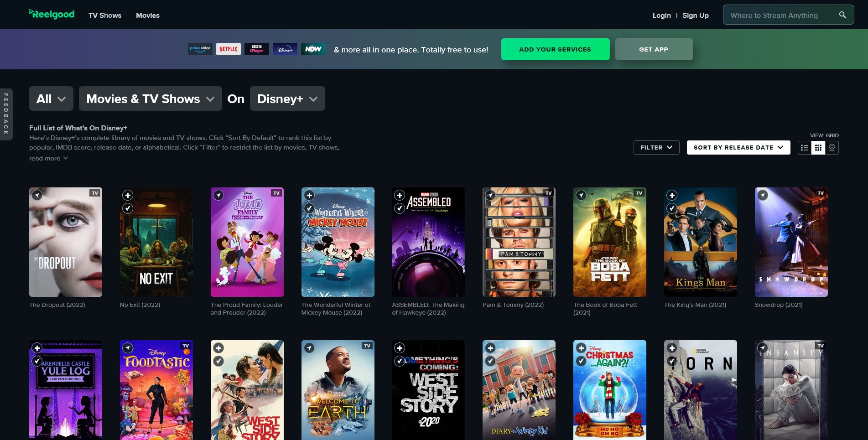868x440 pixels.
Task: Select the awards ribbon view icon
Action: click(x=832, y=147)
